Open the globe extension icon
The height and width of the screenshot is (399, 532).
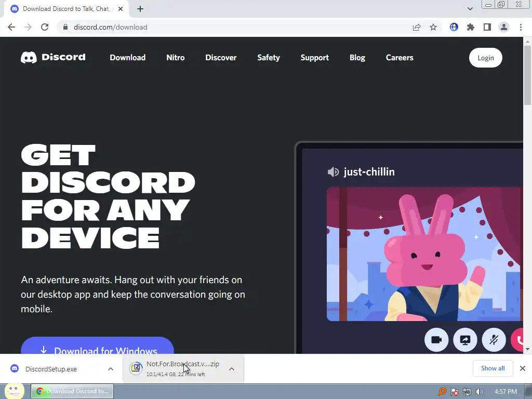pos(454,27)
